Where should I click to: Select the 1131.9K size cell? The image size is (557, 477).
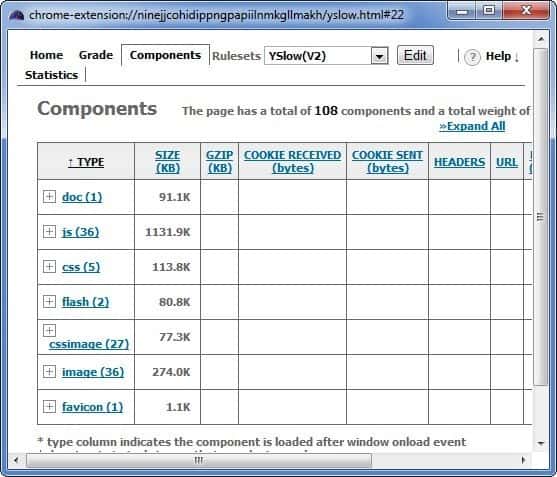pyautogui.click(x=168, y=232)
